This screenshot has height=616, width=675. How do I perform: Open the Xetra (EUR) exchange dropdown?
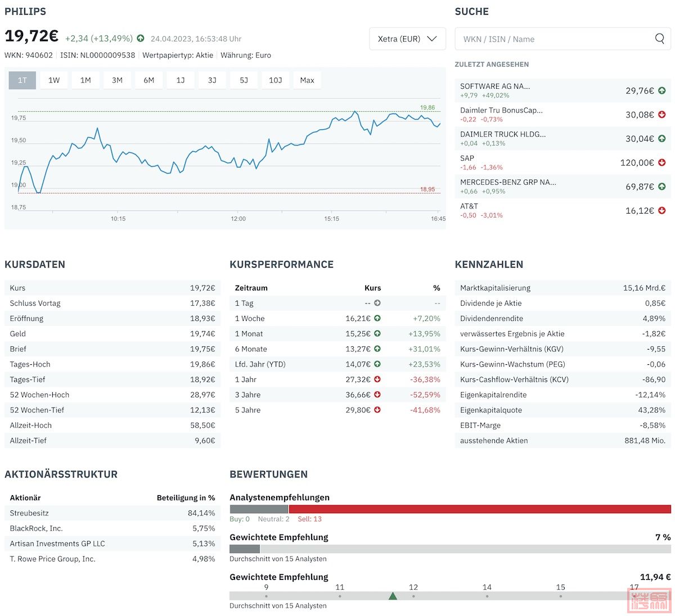pyautogui.click(x=407, y=39)
